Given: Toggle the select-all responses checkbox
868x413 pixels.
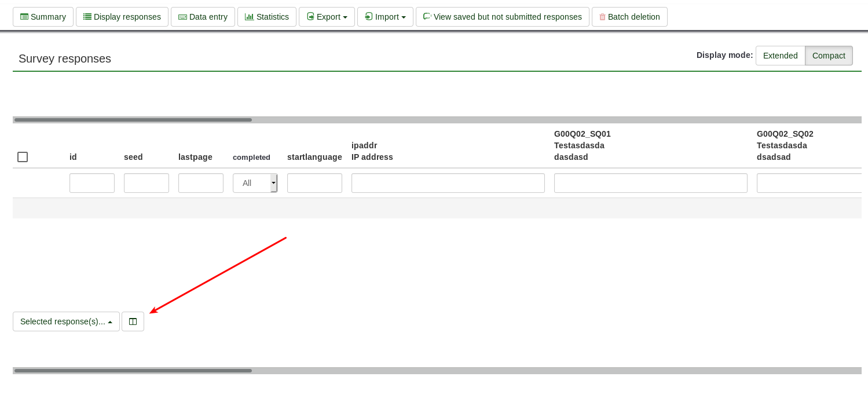Looking at the screenshot, I should coord(23,157).
